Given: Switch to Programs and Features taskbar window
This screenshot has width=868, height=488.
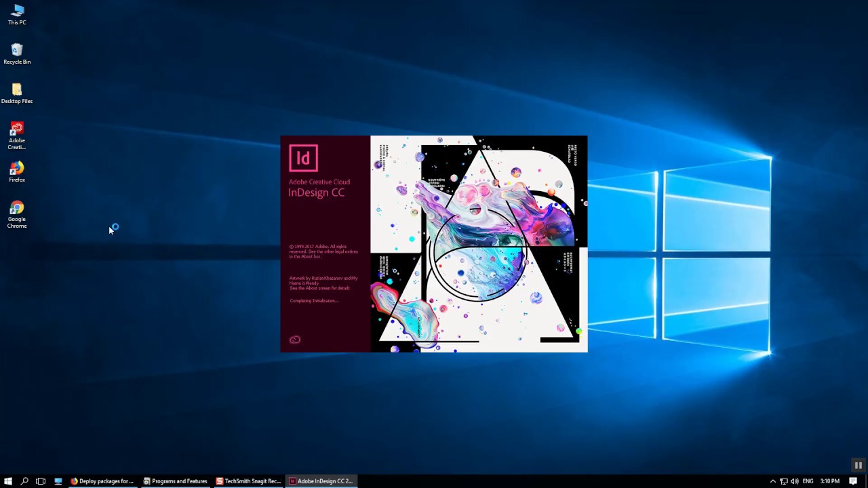Looking at the screenshot, I should tap(175, 481).
